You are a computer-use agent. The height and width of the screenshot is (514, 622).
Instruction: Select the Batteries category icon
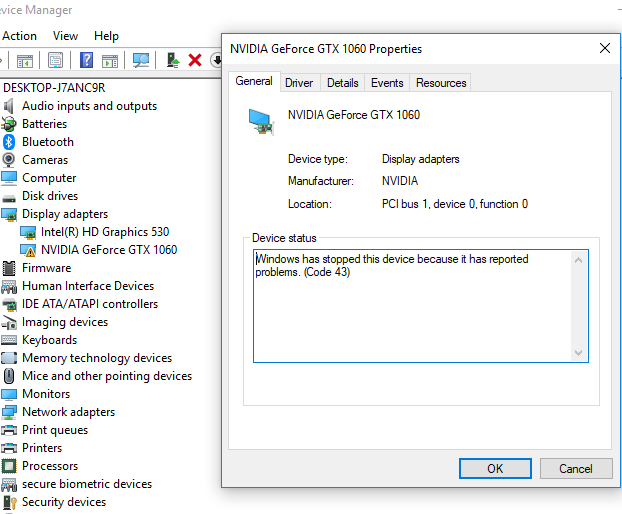[9, 124]
